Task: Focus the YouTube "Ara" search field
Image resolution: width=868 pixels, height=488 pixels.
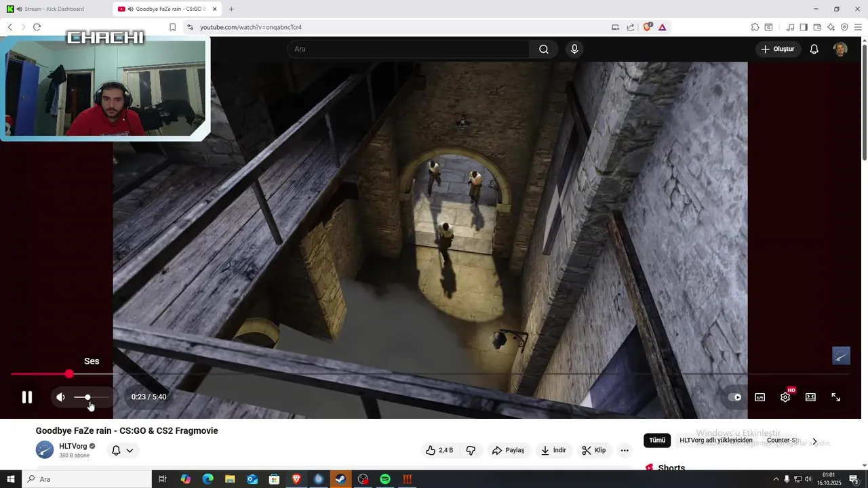Action: [x=408, y=49]
